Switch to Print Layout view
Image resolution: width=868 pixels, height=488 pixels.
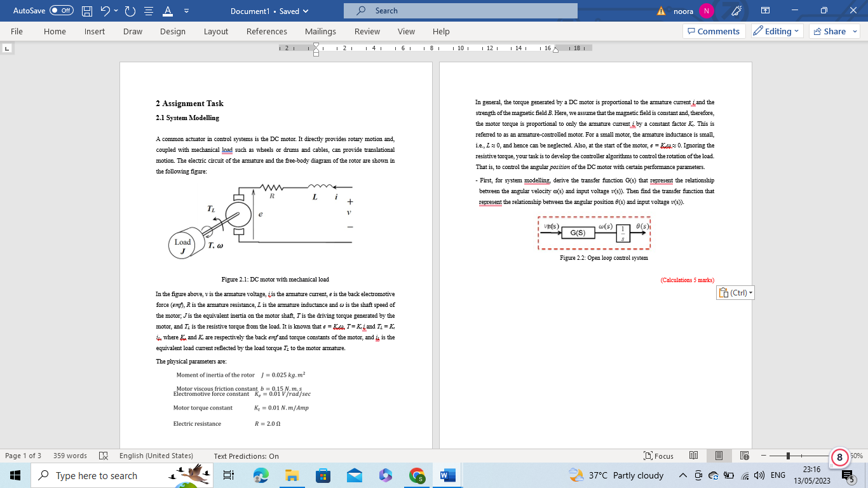point(720,456)
